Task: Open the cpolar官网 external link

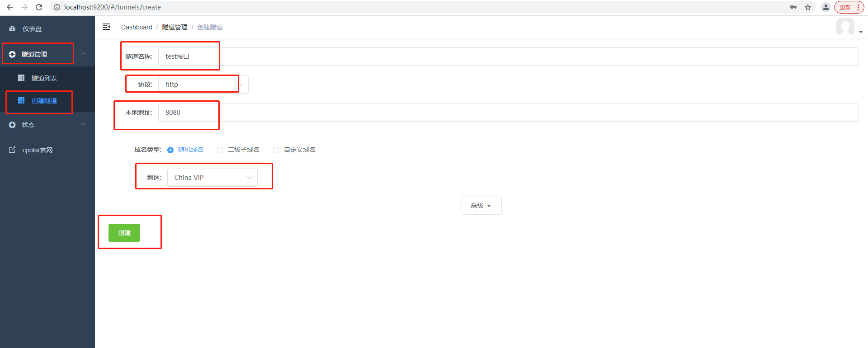Action: point(47,150)
